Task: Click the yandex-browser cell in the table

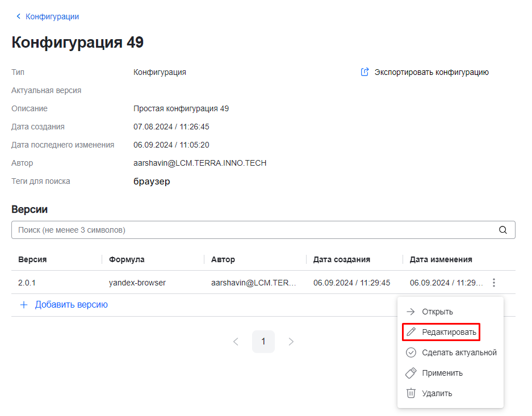Action: [x=137, y=283]
